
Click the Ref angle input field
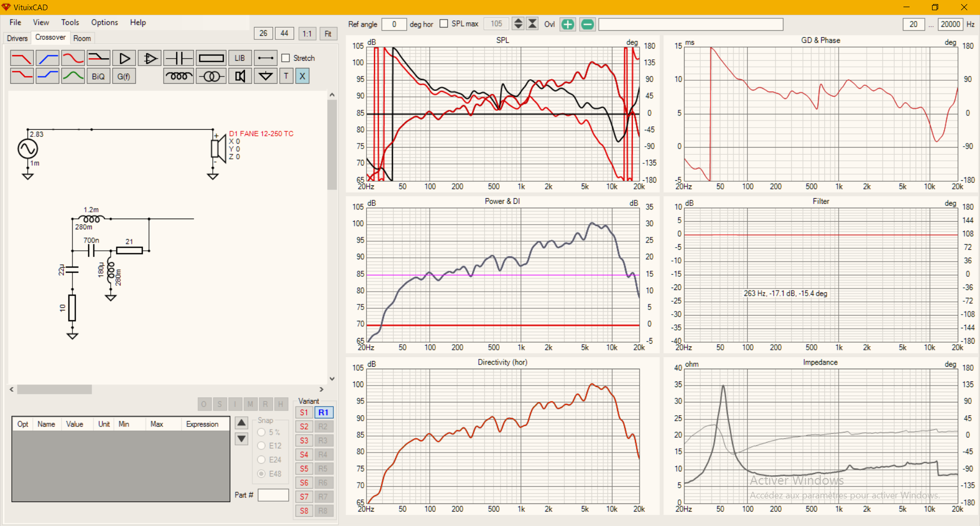394,24
